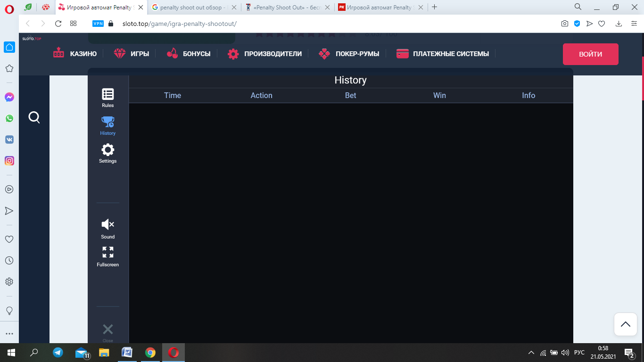Select the History trophy icon
644x362 pixels.
(x=108, y=122)
